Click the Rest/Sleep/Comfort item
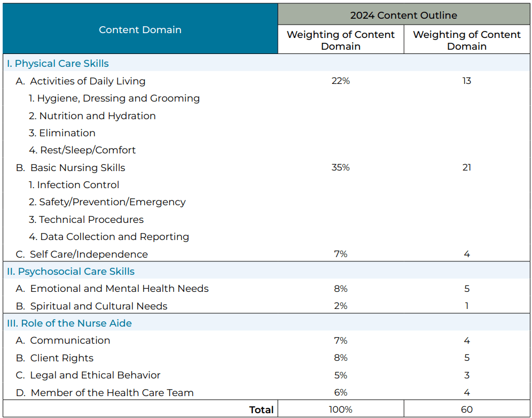 (82, 150)
